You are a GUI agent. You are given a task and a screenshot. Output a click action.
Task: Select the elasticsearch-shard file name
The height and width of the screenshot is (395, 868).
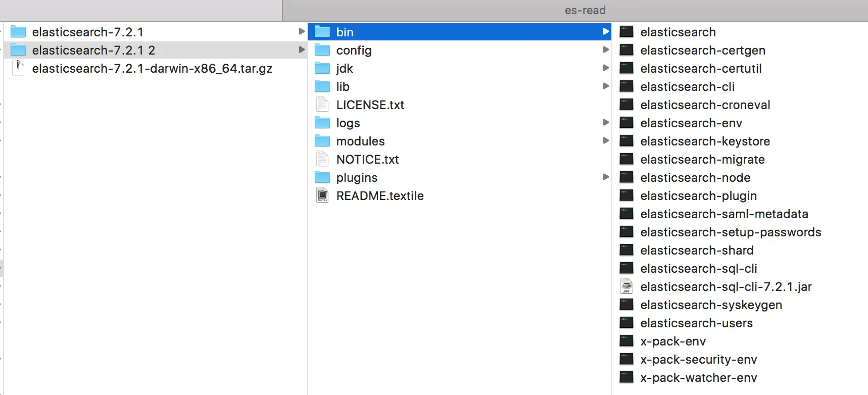[x=697, y=251]
